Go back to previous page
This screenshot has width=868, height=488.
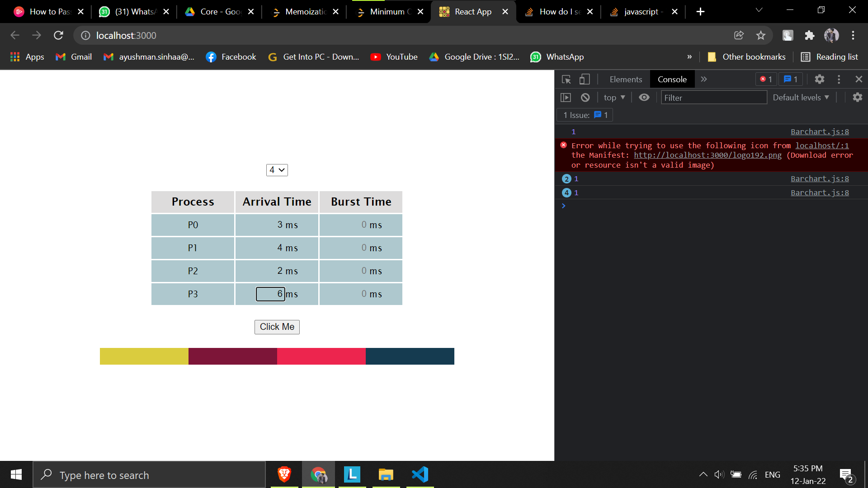(14, 35)
